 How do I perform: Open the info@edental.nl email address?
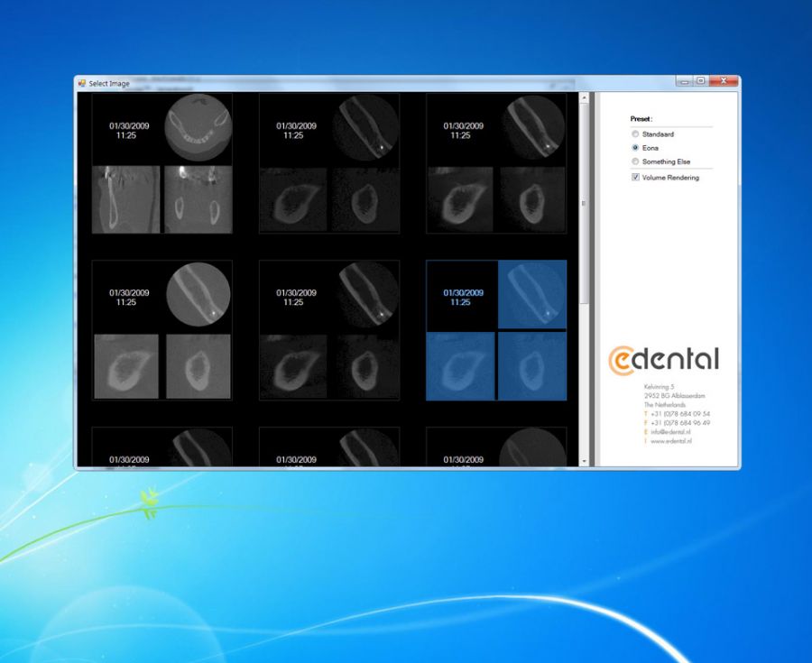670,432
